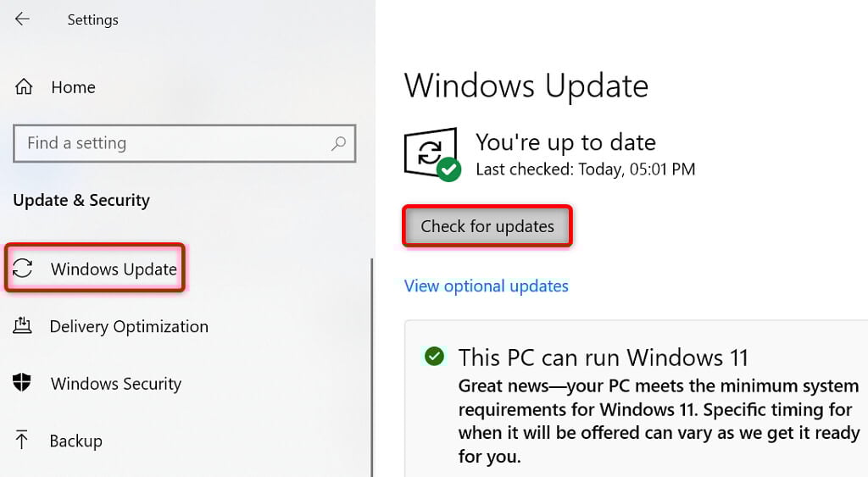868x477 pixels.
Task: Click the Backup upward arrow icon
Action: coord(23,441)
